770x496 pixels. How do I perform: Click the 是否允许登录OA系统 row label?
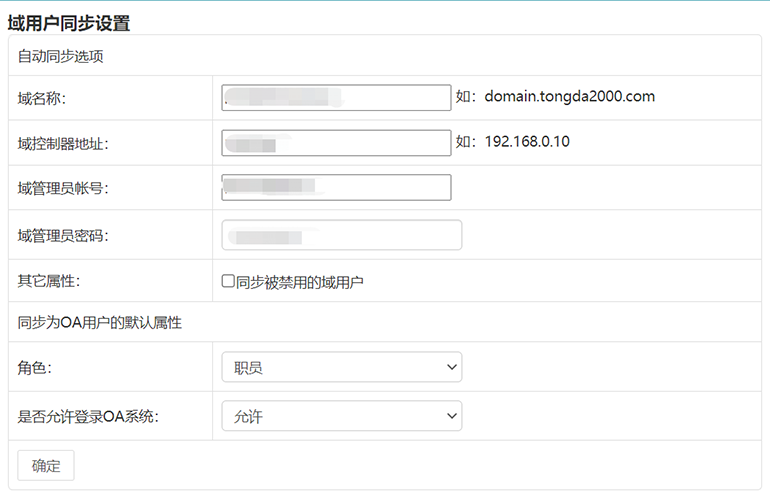point(88,417)
